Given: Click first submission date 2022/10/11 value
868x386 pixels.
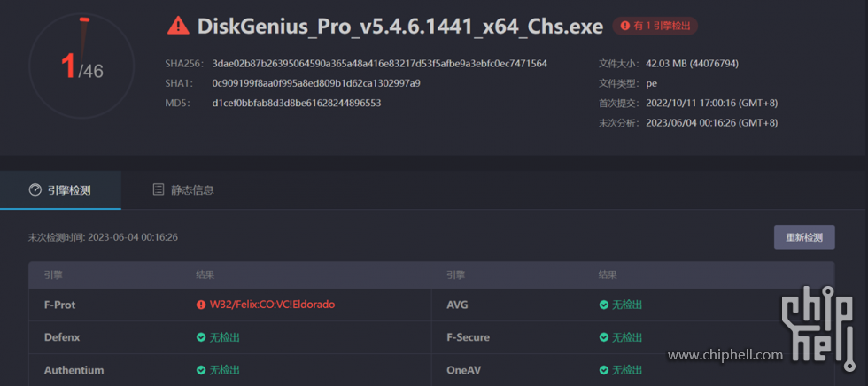Looking at the screenshot, I should pos(712,103).
